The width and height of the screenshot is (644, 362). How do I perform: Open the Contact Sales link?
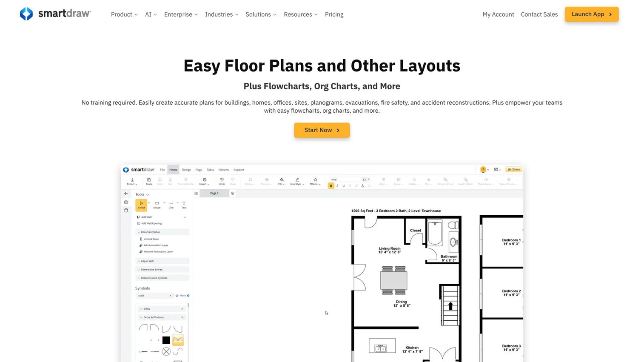pyautogui.click(x=539, y=14)
